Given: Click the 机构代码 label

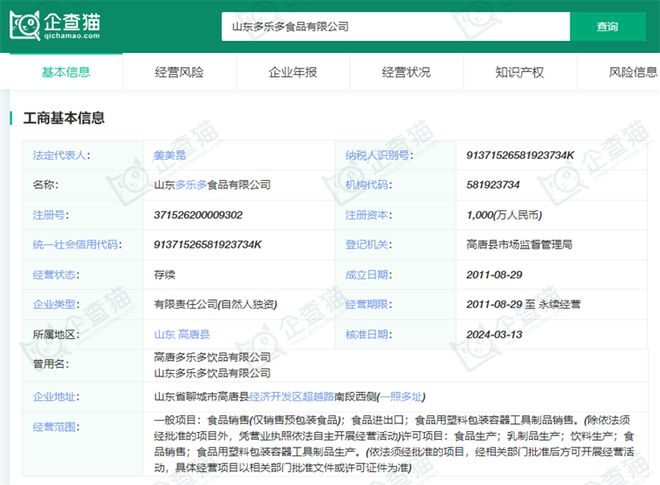Looking at the screenshot, I should pyautogui.click(x=368, y=185).
